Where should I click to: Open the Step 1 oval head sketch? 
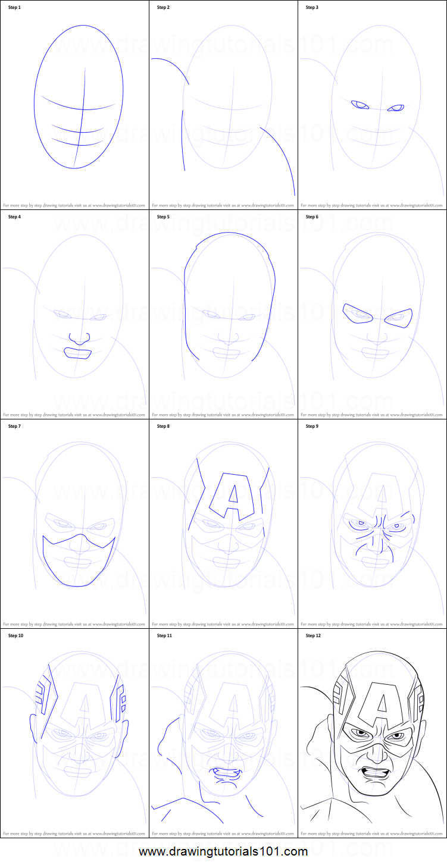pos(74,105)
